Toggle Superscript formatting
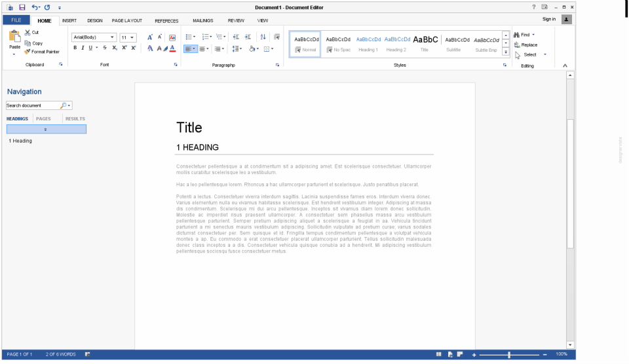Screen dimensions: 629x364 (x=124, y=48)
